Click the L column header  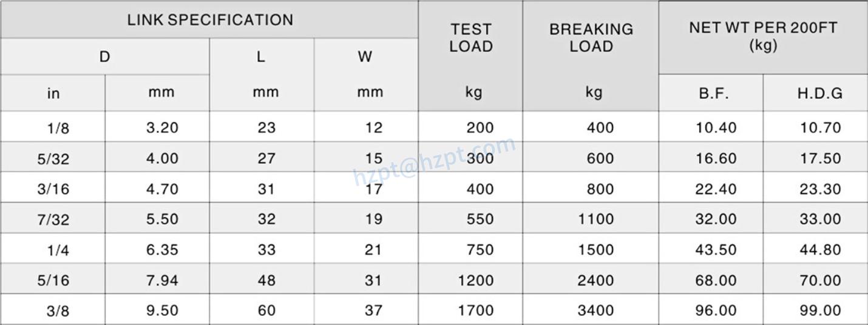coord(261,57)
